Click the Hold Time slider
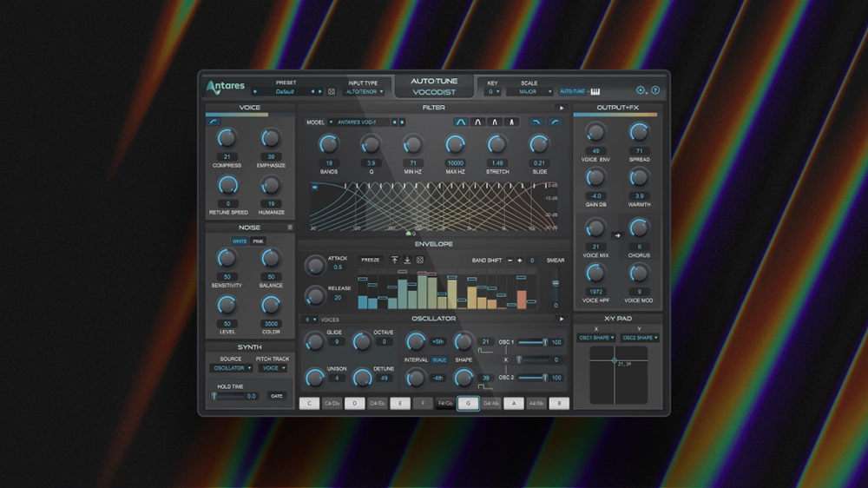Image resolution: width=868 pixels, height=488 pixels. tap(228, 396)
